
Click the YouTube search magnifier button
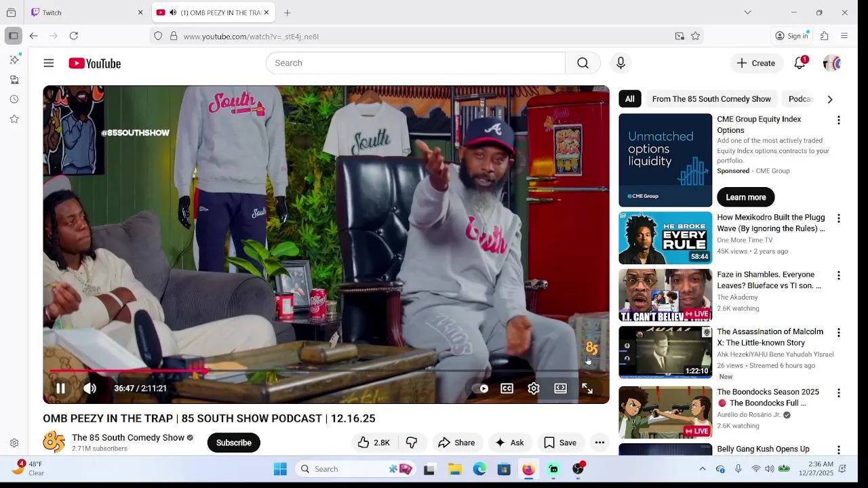(583, 63)
